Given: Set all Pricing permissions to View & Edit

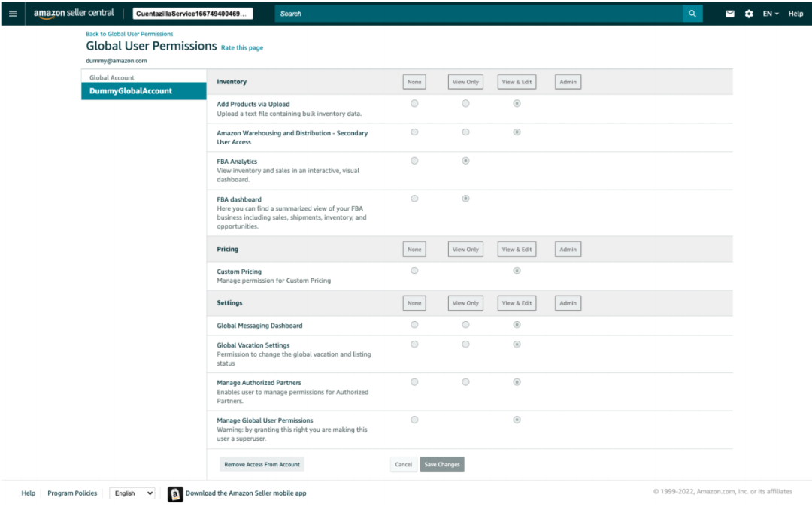Looking at the screenshot, I should 517,249.
